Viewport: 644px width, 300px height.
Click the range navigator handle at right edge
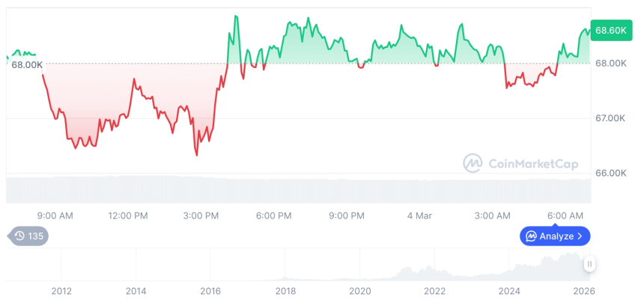coord(590,264)
